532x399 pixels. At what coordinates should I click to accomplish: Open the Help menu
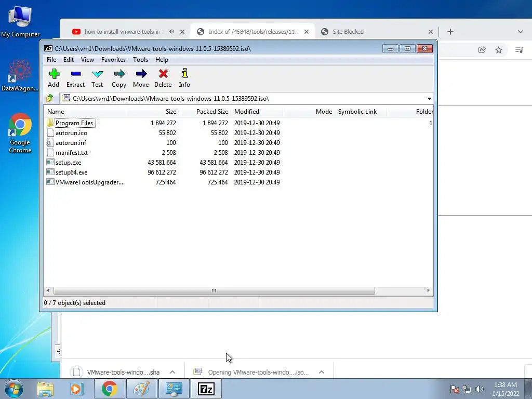(162, 60)
